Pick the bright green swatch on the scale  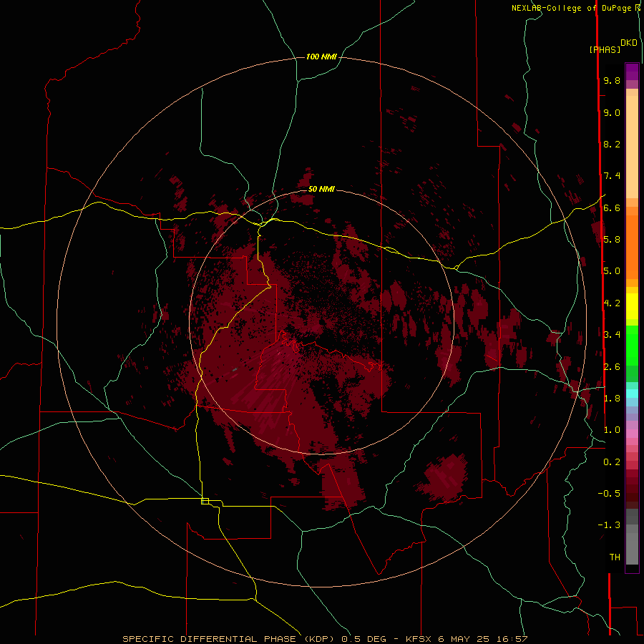click(x=632, y=345)
